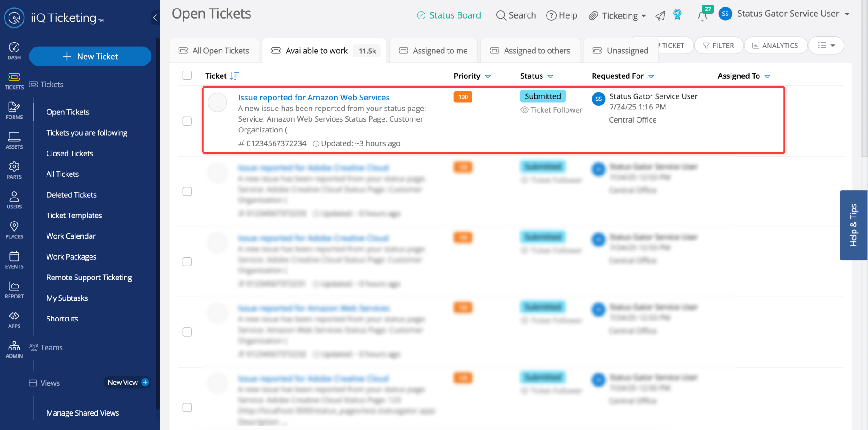Click the New Ticket button
Image resolution: width=868 pixels, height=430 pixels.
pyautogui.click(x=90, y=56)
